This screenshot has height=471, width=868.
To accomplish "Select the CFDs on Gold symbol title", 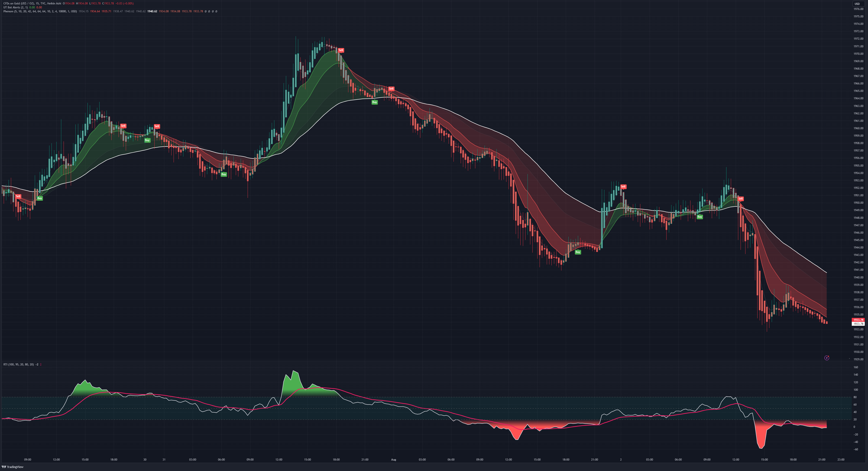I will coord(32,3).
